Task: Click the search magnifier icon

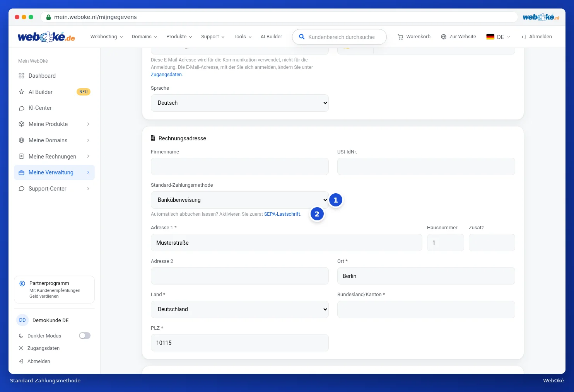Action: [302, 37]
